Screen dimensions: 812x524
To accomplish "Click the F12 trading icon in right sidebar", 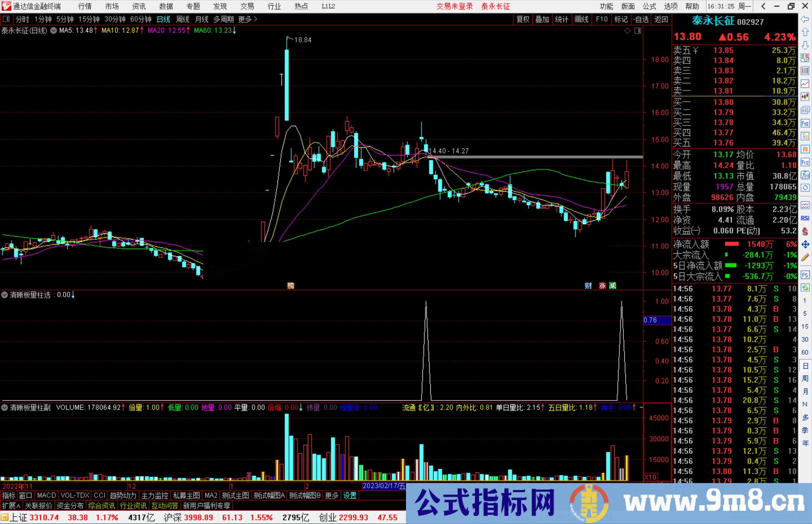I will coord(805,162).
